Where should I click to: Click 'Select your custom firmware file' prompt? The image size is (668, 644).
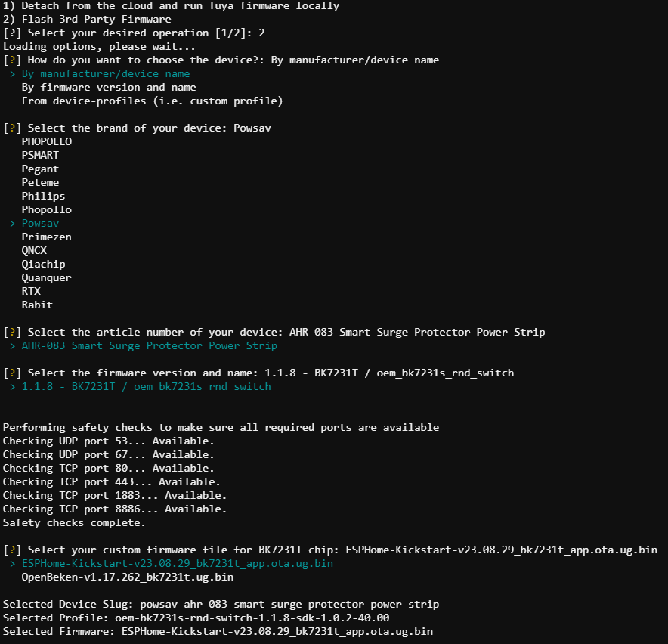[330, 550]
